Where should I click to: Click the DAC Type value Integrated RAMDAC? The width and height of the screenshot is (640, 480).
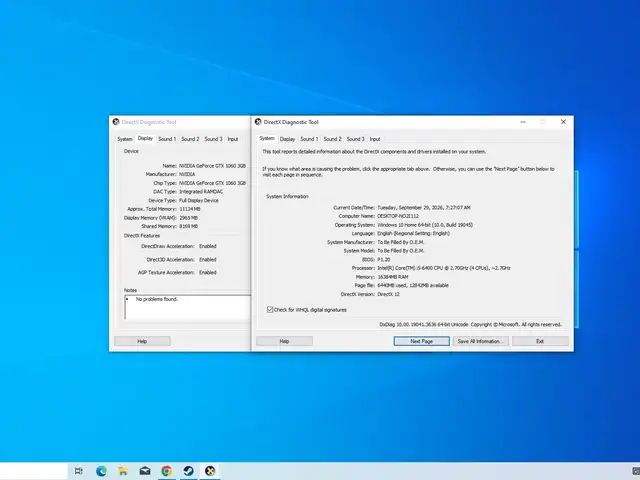[x=201, y=192]
